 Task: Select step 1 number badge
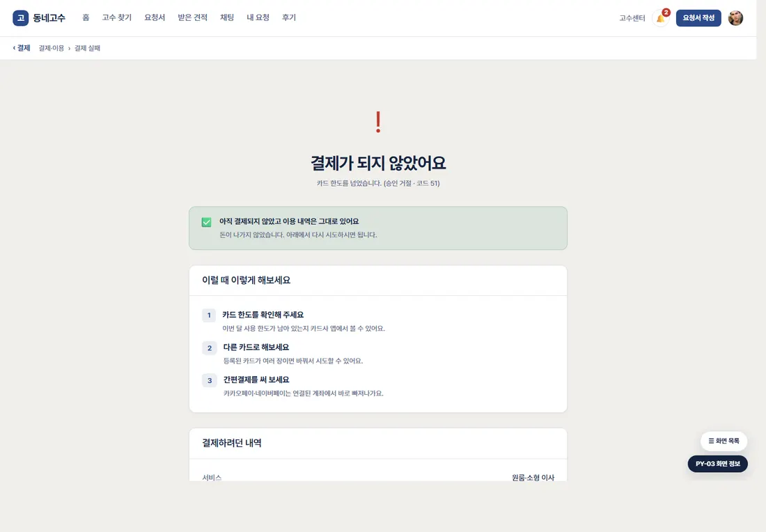(x=209, y=315)
